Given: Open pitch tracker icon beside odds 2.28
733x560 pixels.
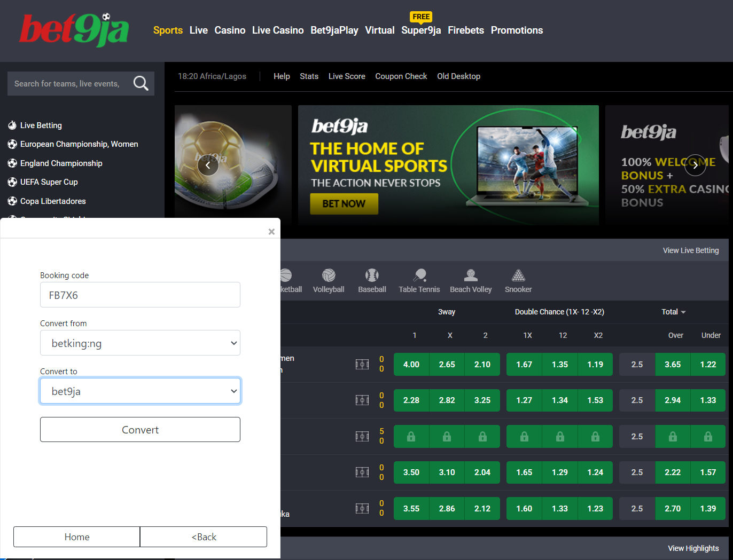Looking at the screenshot, I should pos(362,400).
